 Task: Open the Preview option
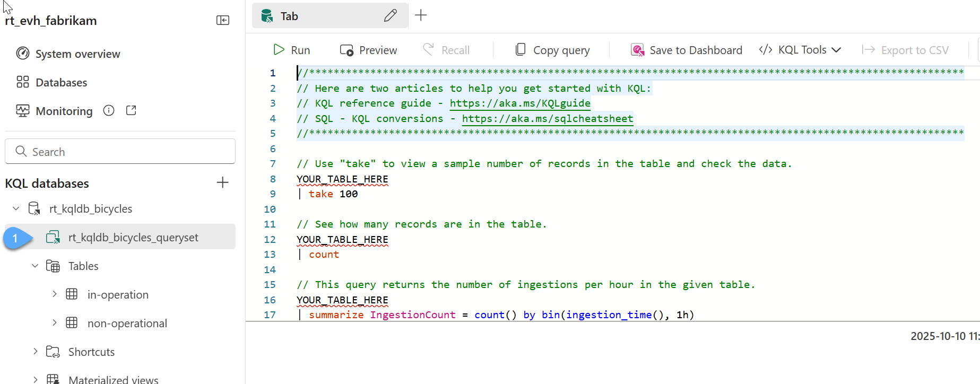tap(368, 50)
